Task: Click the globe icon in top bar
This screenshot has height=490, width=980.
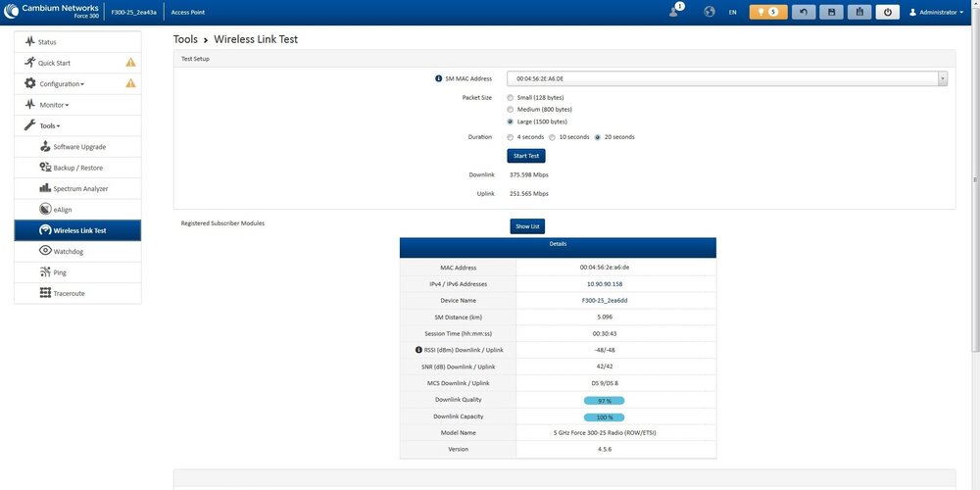Action: point(705,12)
